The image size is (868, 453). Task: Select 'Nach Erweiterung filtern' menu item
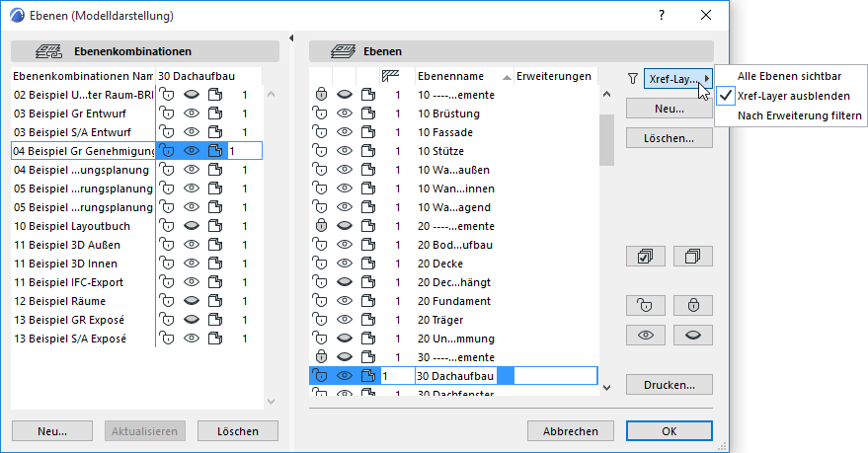coord(800,115)
